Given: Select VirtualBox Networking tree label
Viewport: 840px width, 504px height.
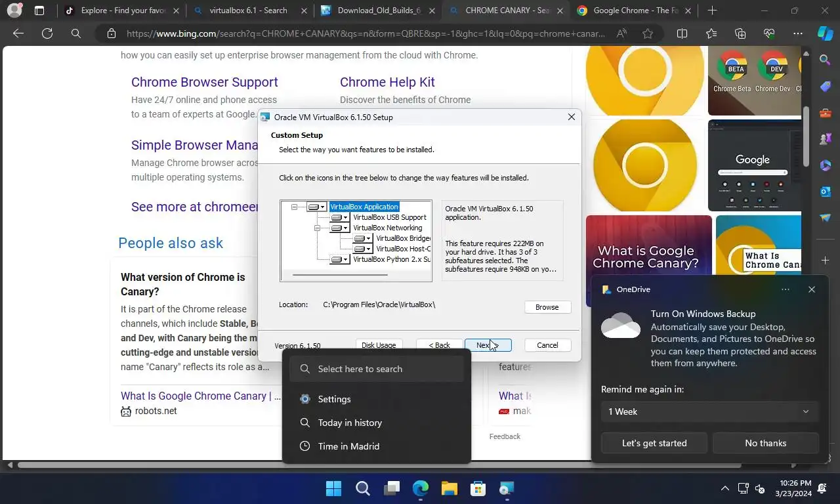Looking at the screenshot, I should [388, 228].
